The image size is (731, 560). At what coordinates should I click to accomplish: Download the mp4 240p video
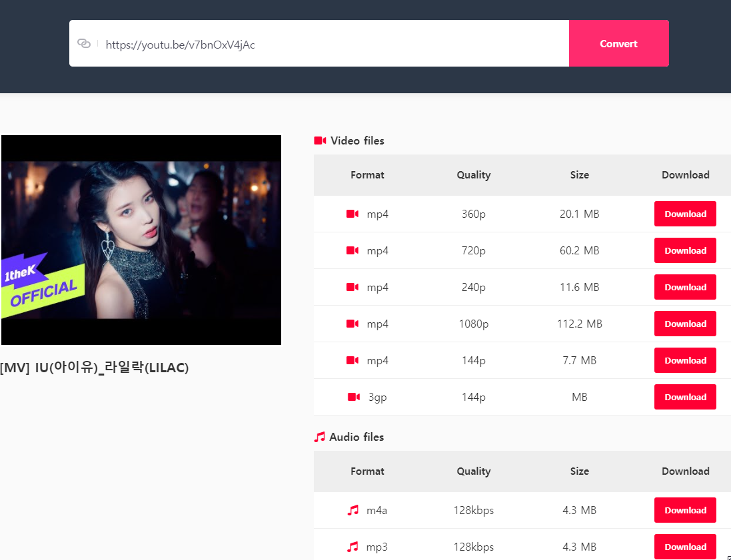click(x=685, y=287)
